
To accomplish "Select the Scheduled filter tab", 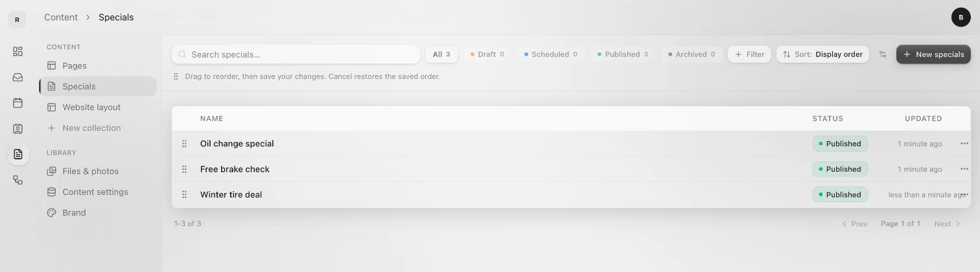I will pos(550,54).
